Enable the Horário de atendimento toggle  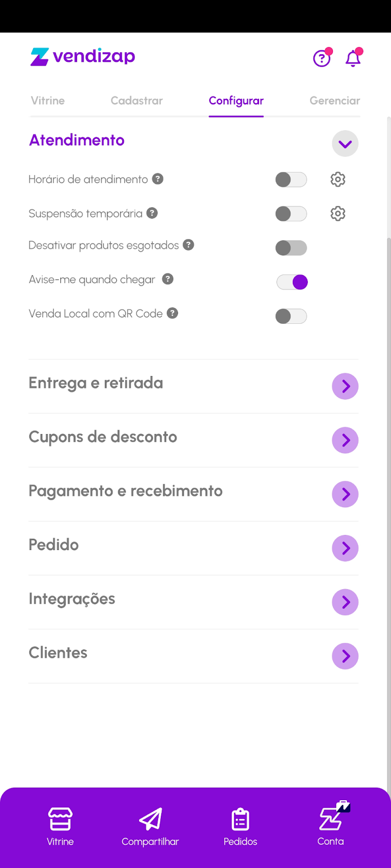coord(291,180)
